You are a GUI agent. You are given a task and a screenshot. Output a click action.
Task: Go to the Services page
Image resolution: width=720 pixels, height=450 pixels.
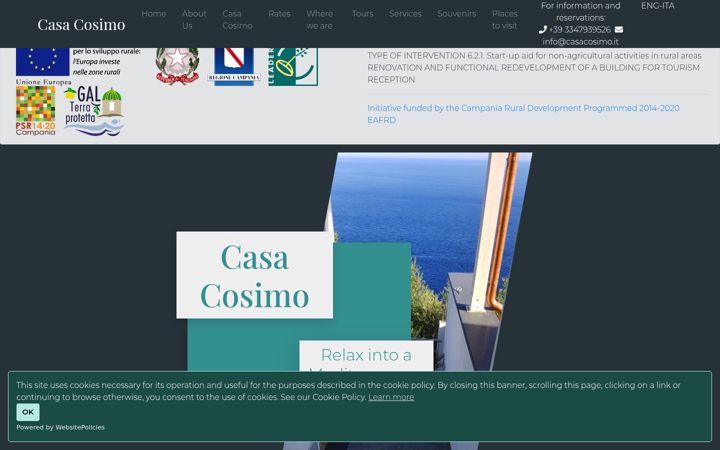pos(405,14)
